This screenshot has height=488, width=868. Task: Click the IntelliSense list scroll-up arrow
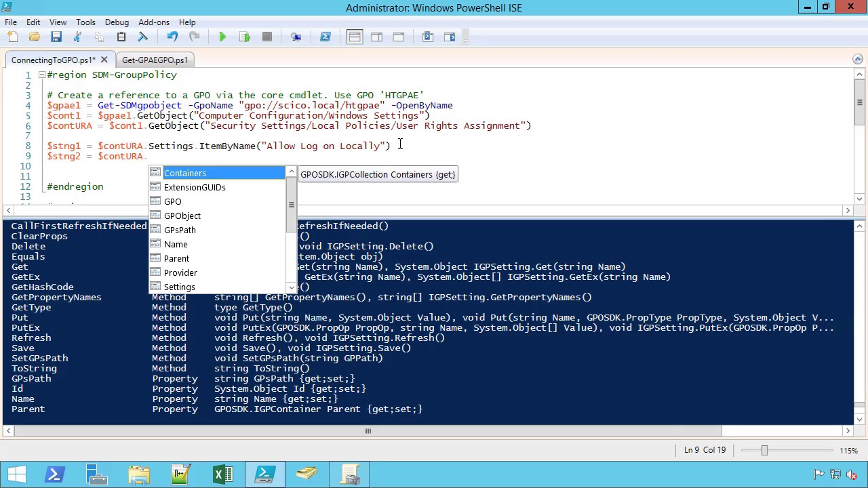pos(292,172)
